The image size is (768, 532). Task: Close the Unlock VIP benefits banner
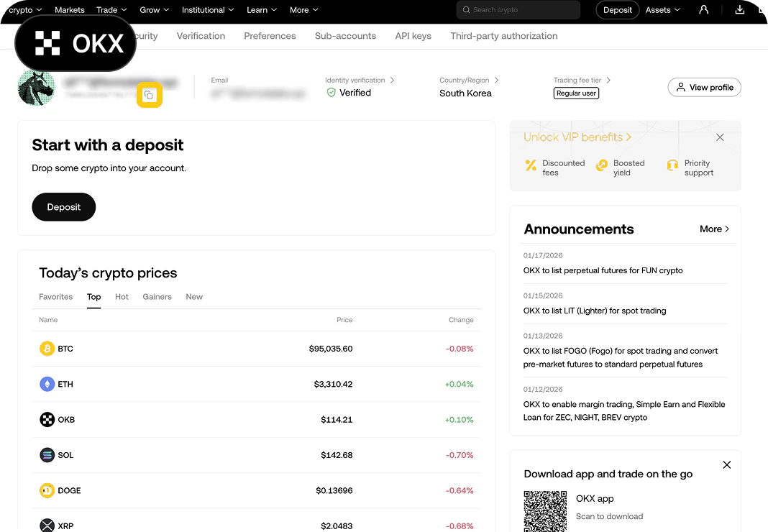pos(720,137)
